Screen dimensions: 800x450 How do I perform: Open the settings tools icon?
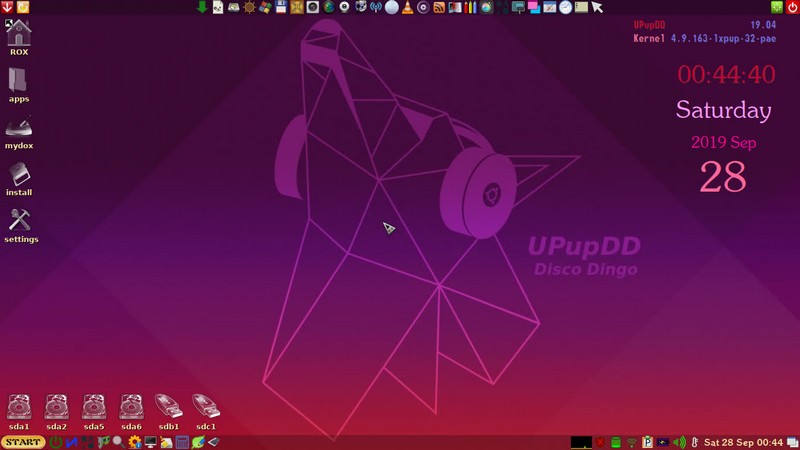click(19, 220)
